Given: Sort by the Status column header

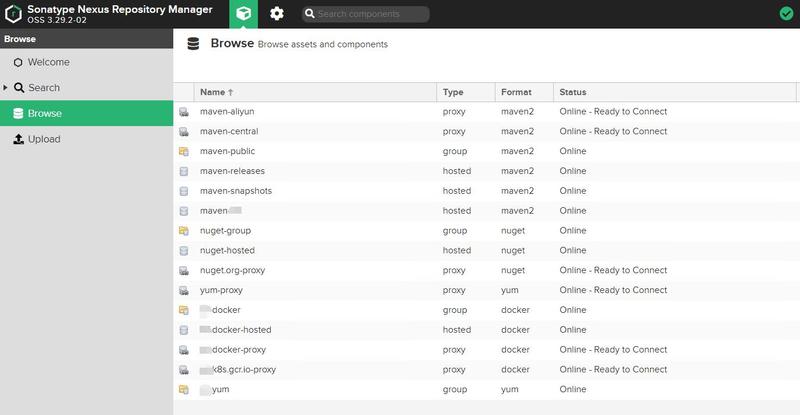Looking at the screenshot, I should click(x=674, y=92).
